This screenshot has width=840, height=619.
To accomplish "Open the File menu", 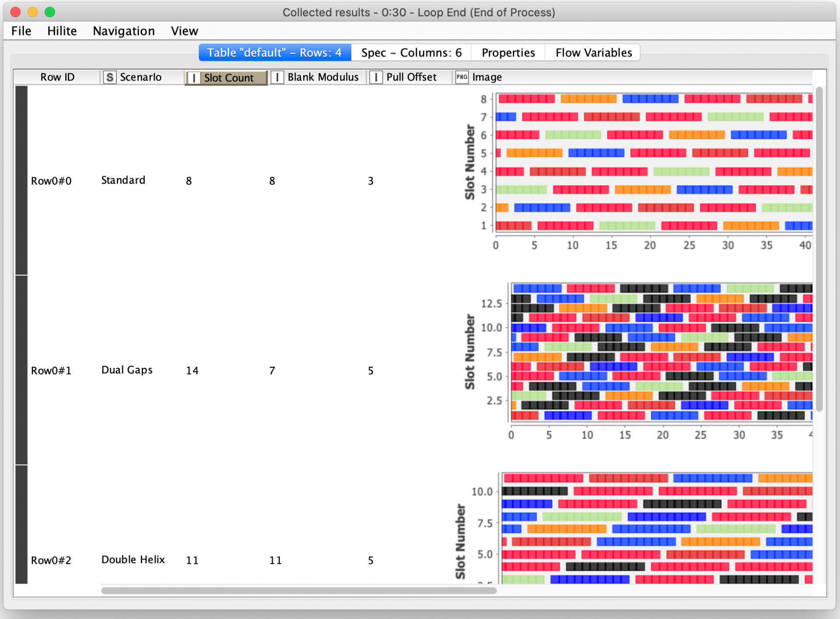I will tap(21, 31).
